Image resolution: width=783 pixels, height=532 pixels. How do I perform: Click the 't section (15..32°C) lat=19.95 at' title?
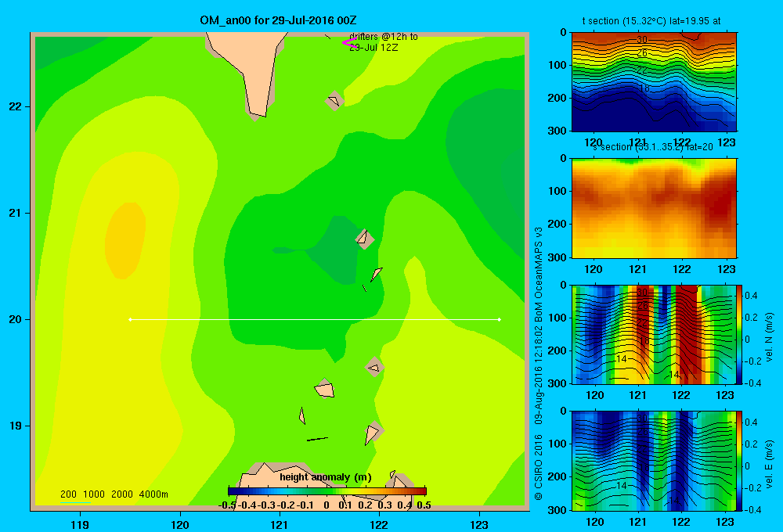[651, 21]
